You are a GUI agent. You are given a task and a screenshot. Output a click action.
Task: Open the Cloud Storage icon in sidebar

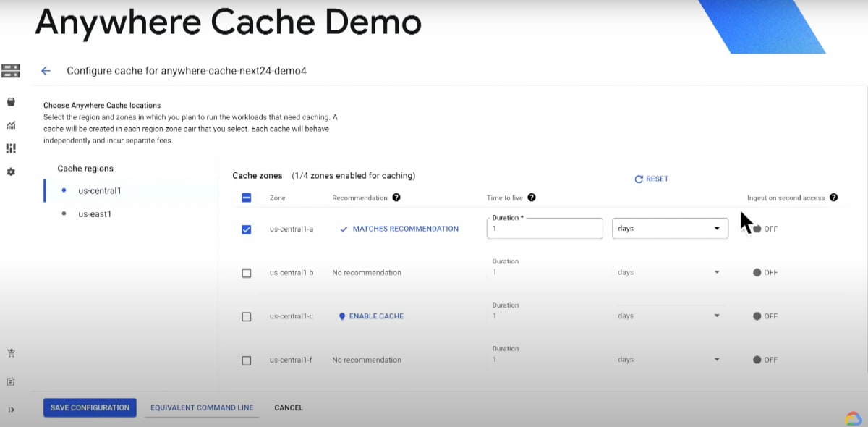tap(11, 71)
